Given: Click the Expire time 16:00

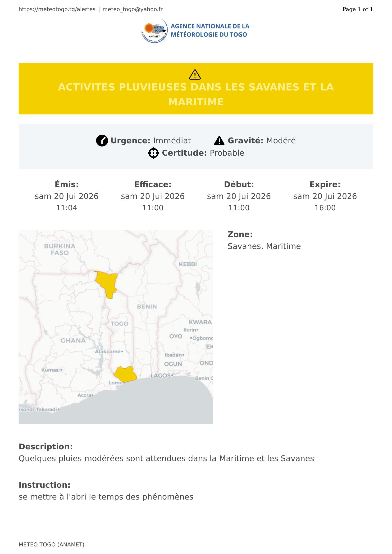Looking at the screenshot, I should click(x=325, y=208).
